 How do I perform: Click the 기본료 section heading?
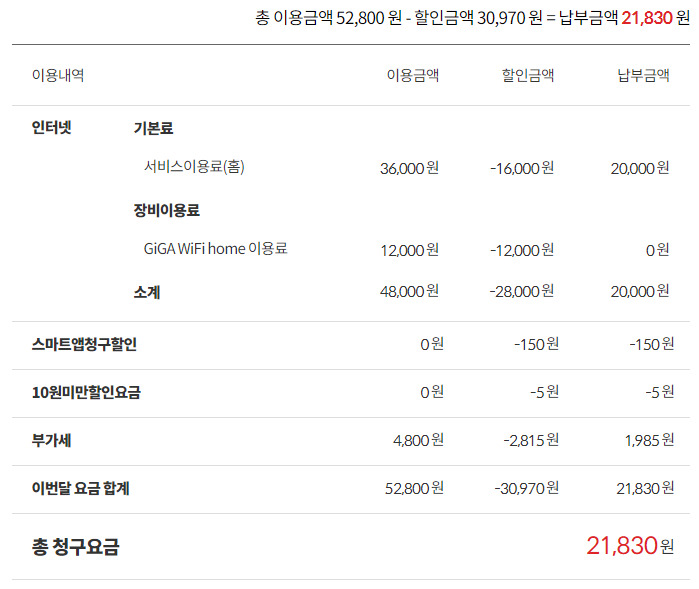(153, 128)
